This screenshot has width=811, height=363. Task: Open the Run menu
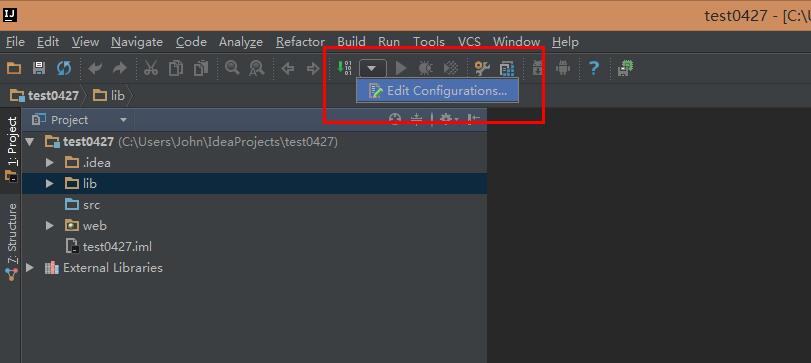coord(389,42)
